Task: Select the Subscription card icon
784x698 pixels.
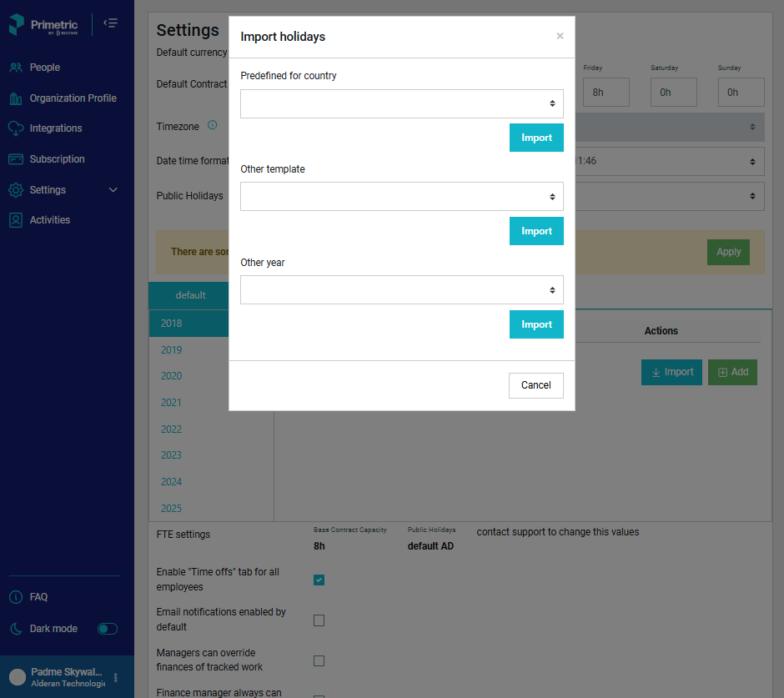Action: tap(16, 159)
